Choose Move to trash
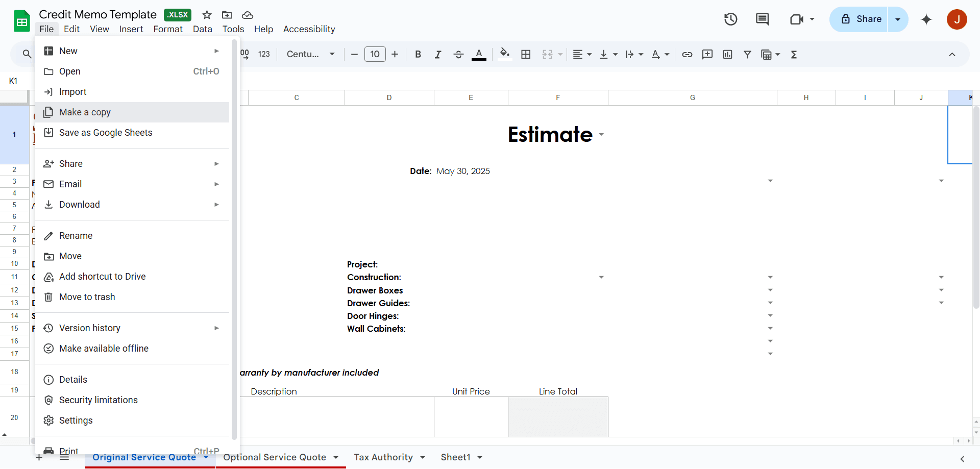The image size is (980, 469). coord(132,297)
